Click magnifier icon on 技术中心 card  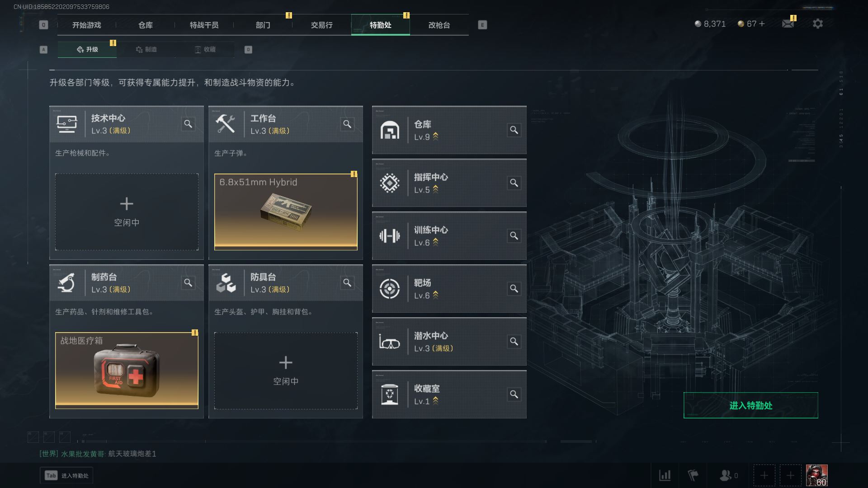pyautogui.click(x=188, y=124)
